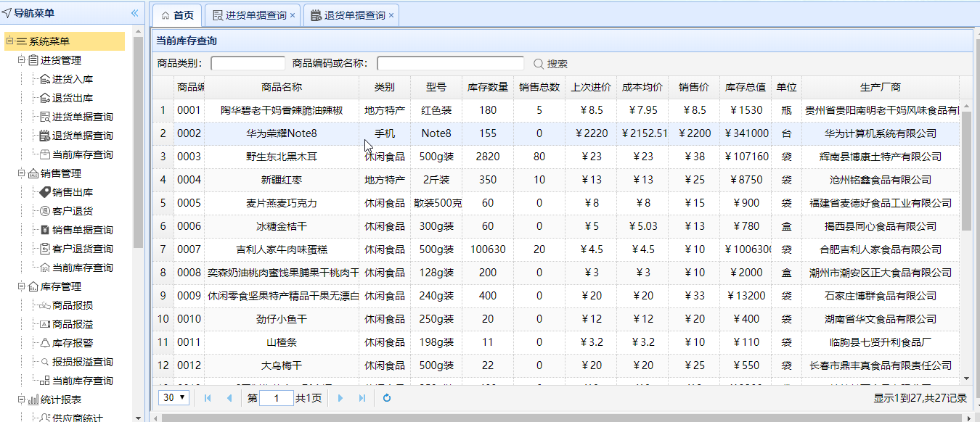Image resolution: width=980 pixels, height=422 pixels.
Task: Sort by 商品名称 column header
Action: point(282,87)
